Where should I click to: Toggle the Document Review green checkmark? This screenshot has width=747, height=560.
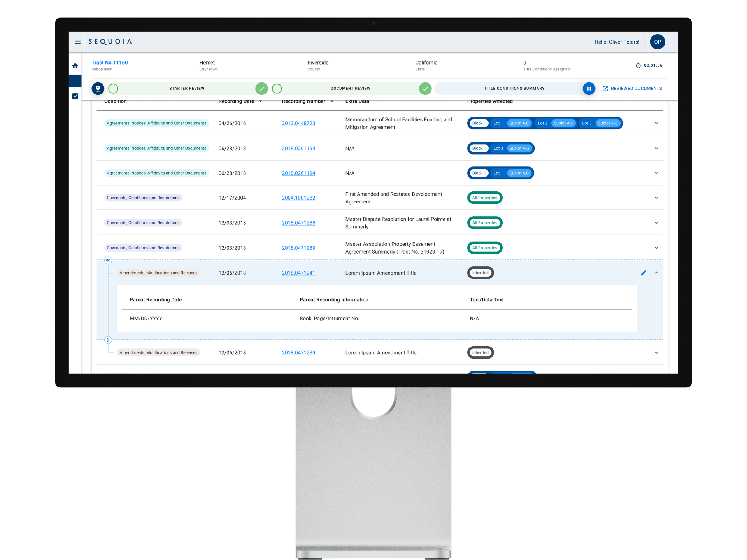point(425,89)
